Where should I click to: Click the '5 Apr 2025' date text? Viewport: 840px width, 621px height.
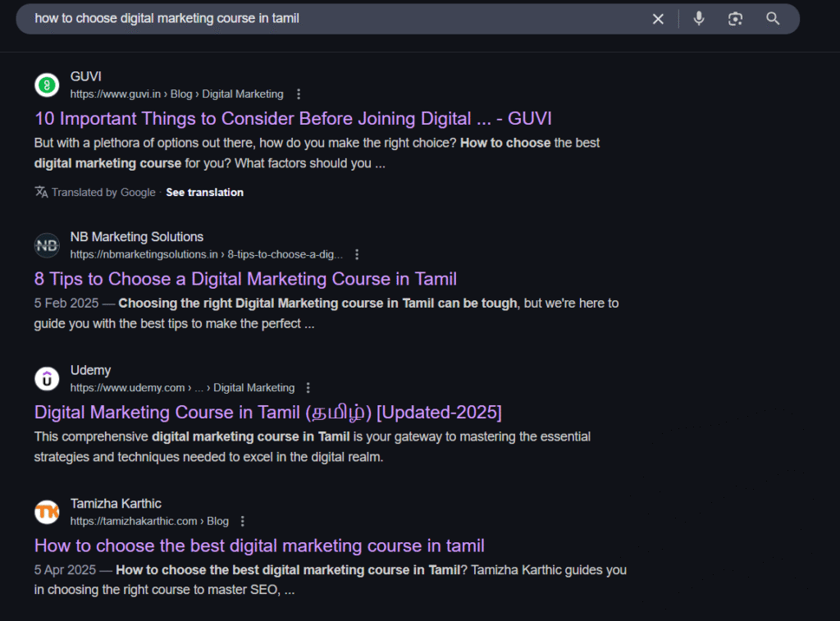click(x=65, y=570)
